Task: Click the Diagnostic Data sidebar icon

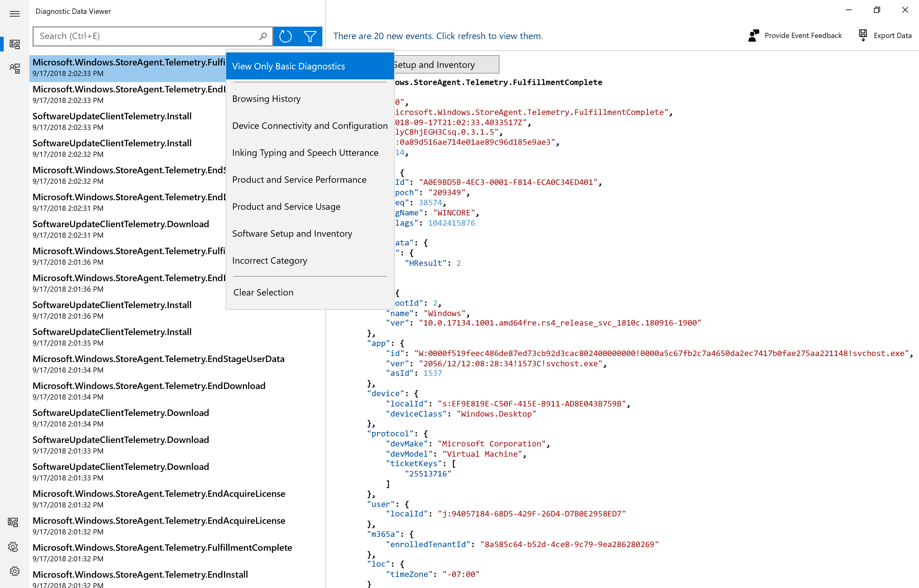Action: click(x=14, y=44)
